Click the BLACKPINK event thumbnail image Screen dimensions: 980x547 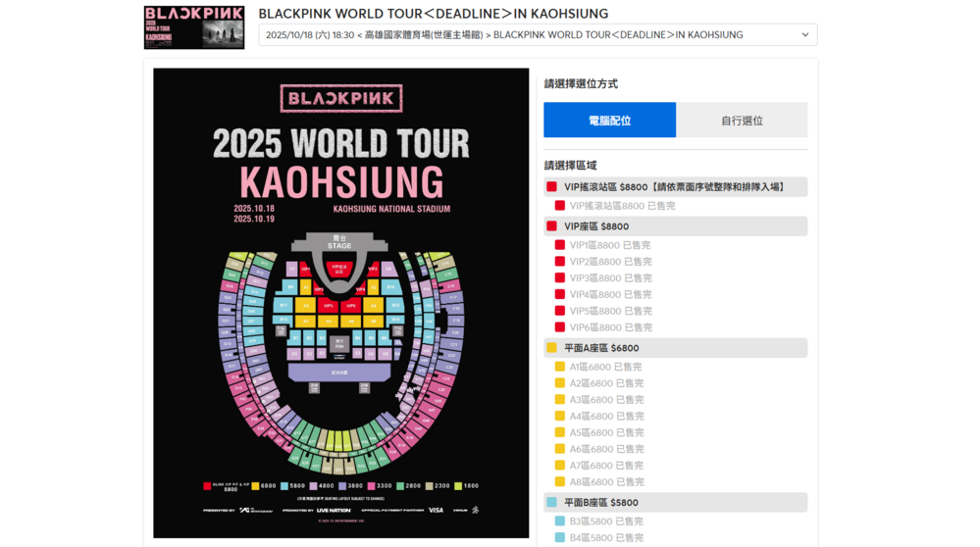tap(194, 27)
